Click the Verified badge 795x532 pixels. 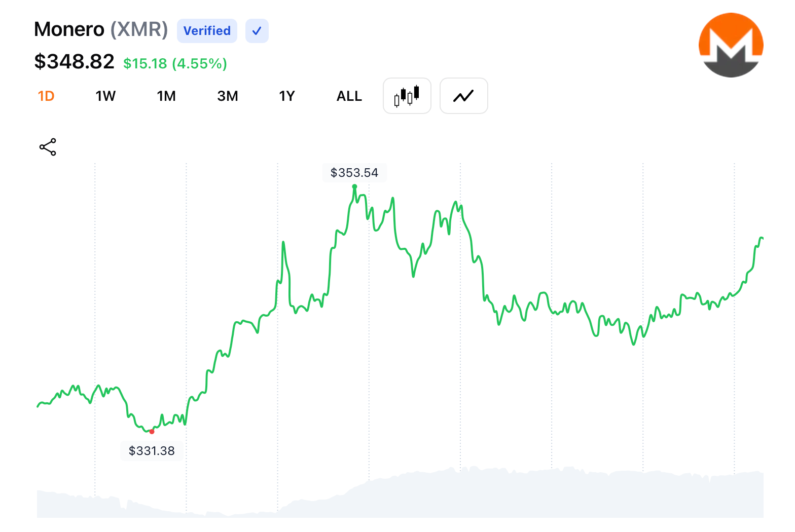(207, 31)
